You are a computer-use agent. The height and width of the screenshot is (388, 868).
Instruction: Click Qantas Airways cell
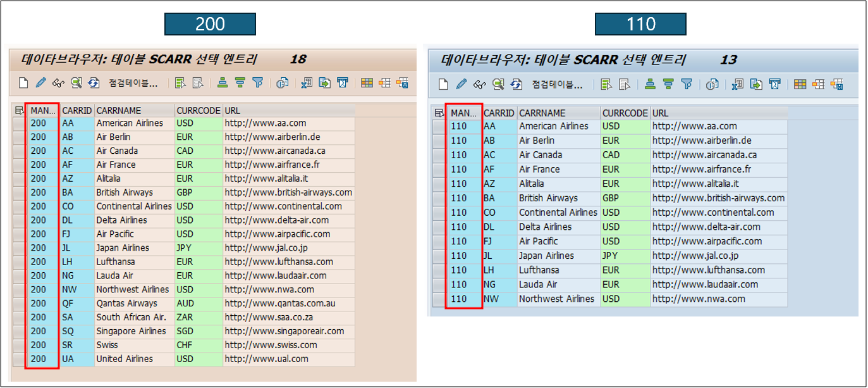coord(135,303)
